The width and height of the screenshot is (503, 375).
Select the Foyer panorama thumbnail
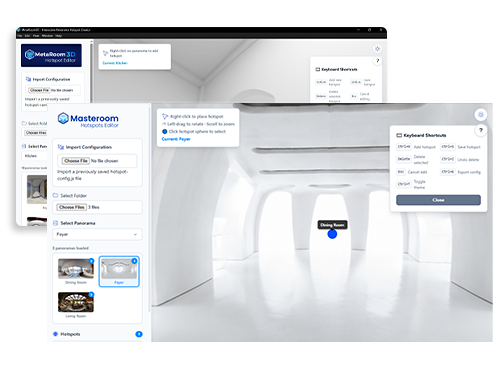119,271
